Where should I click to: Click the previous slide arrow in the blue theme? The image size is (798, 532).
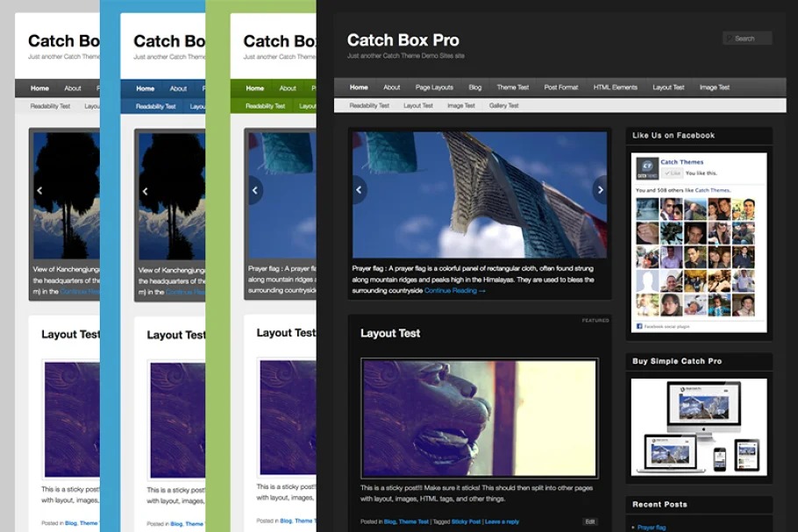point(146,191)
